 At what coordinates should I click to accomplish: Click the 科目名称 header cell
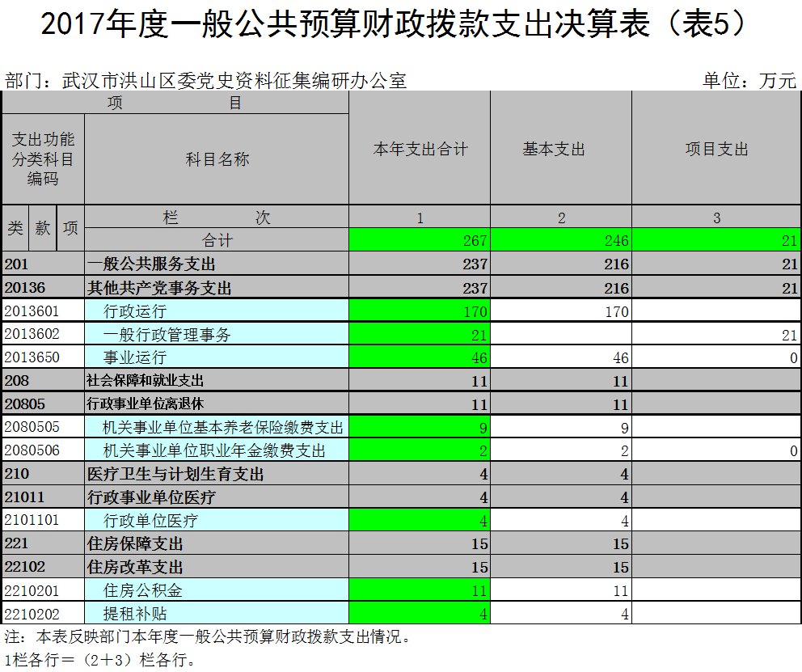217,159
